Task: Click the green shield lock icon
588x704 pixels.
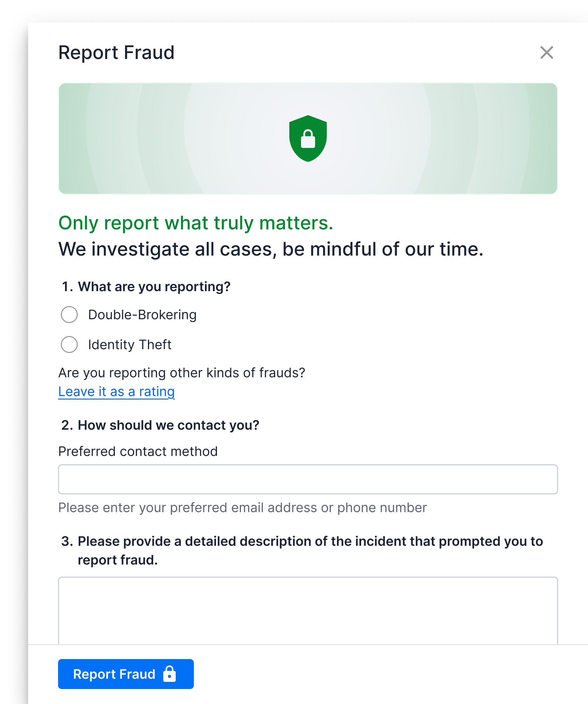Action: (308, 139)
